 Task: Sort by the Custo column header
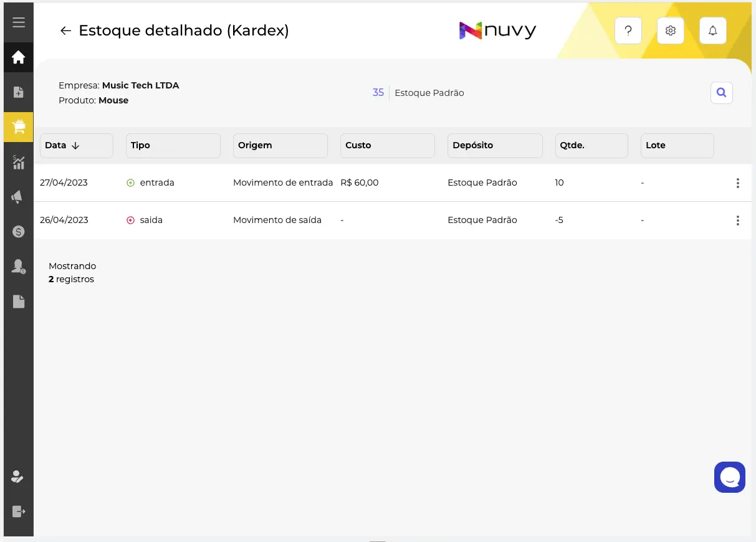[388, 145]
